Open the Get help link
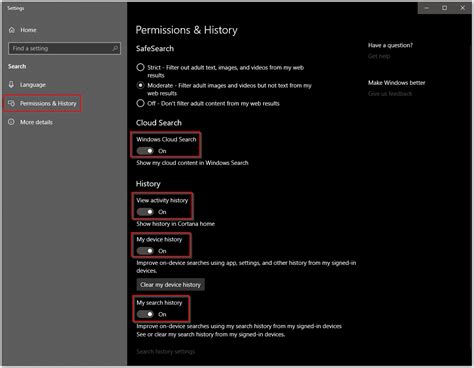This screenshot has width=474, height=368. (x=379, y=56)
